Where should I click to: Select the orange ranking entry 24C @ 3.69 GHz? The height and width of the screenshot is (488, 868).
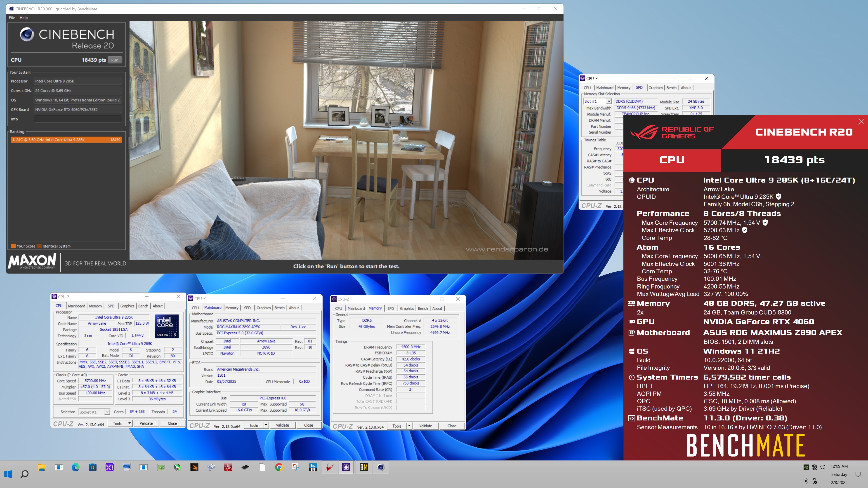(x=66, y=140)
